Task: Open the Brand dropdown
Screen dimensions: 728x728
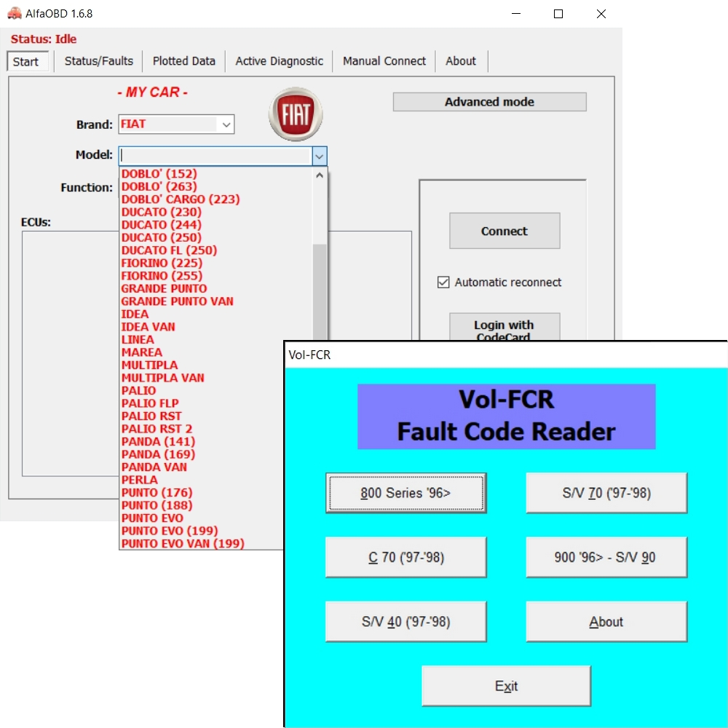Action: 226,124
